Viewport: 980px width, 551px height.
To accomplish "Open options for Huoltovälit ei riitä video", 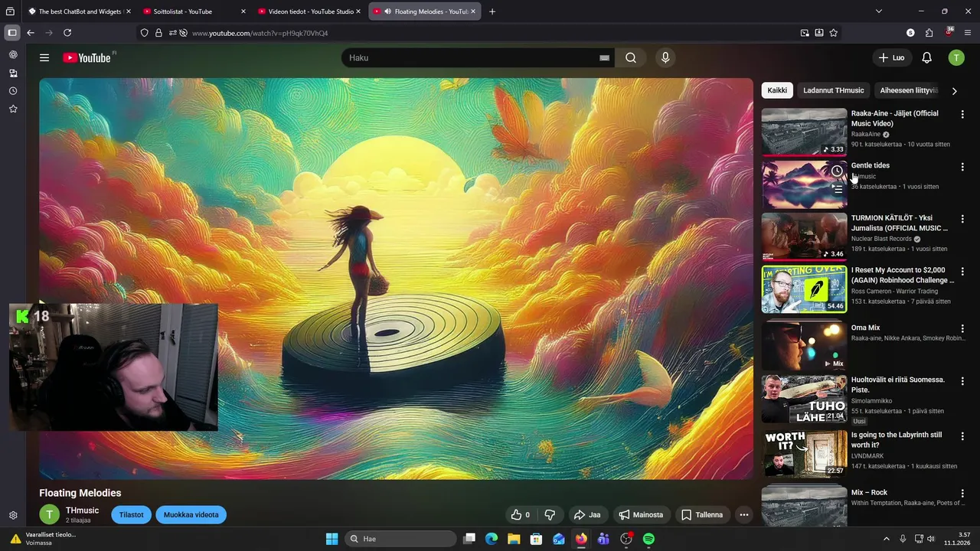I will tap(962, 381).
